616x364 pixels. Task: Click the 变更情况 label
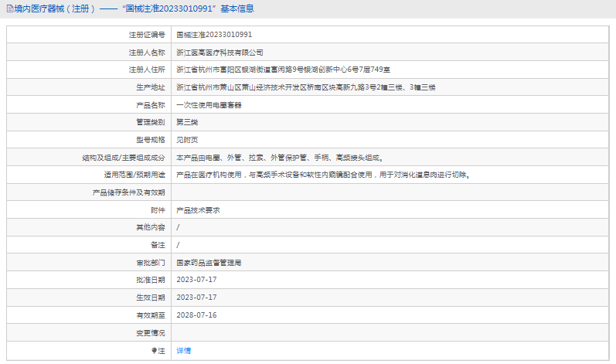[151, 333]
